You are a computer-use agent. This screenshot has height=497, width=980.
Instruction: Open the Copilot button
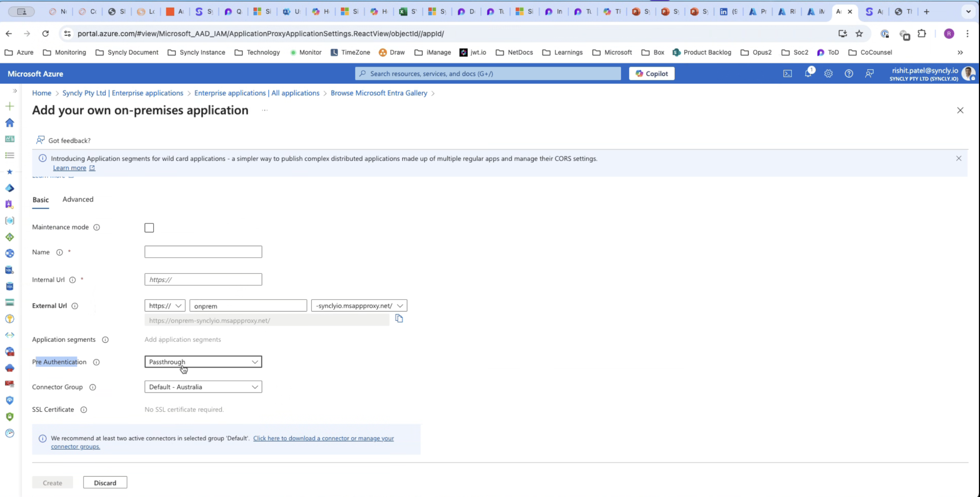coord(652,73)
